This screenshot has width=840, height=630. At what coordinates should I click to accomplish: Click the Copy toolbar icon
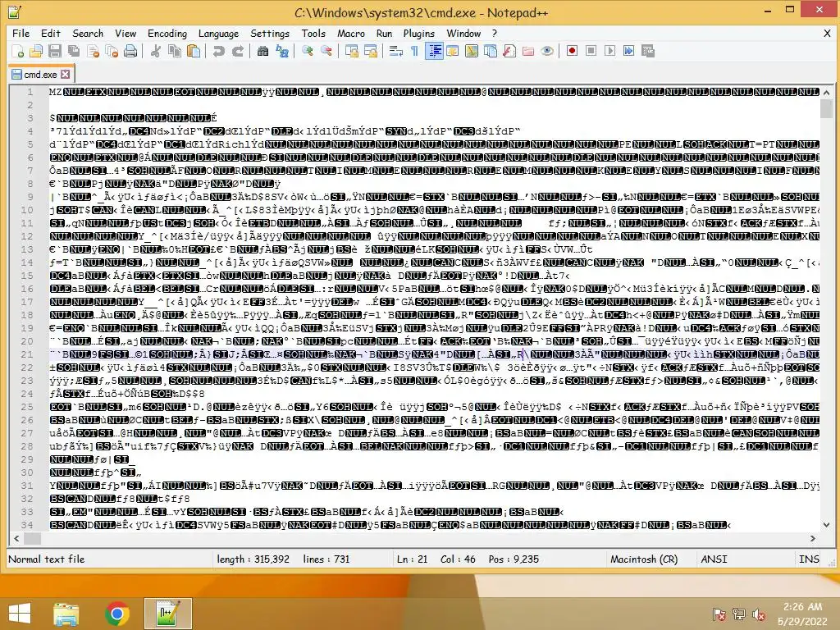pos(175,51)
